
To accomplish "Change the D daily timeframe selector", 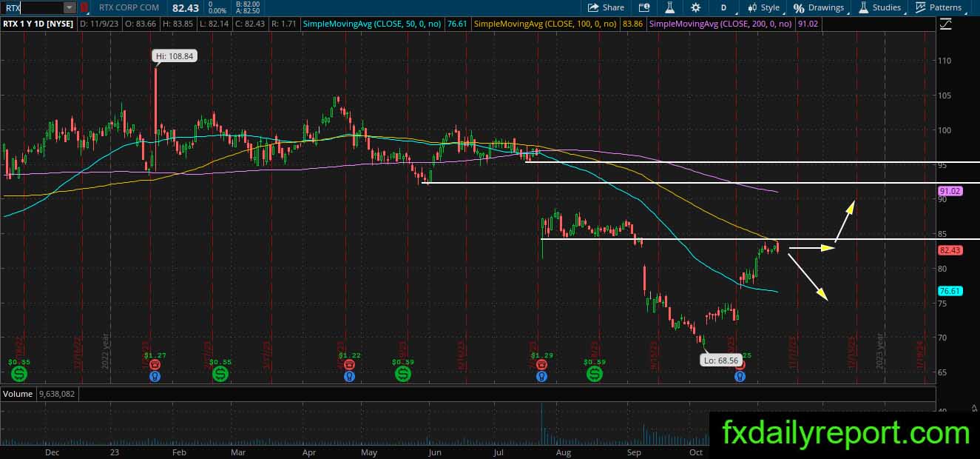I will [x=723, y=7].
